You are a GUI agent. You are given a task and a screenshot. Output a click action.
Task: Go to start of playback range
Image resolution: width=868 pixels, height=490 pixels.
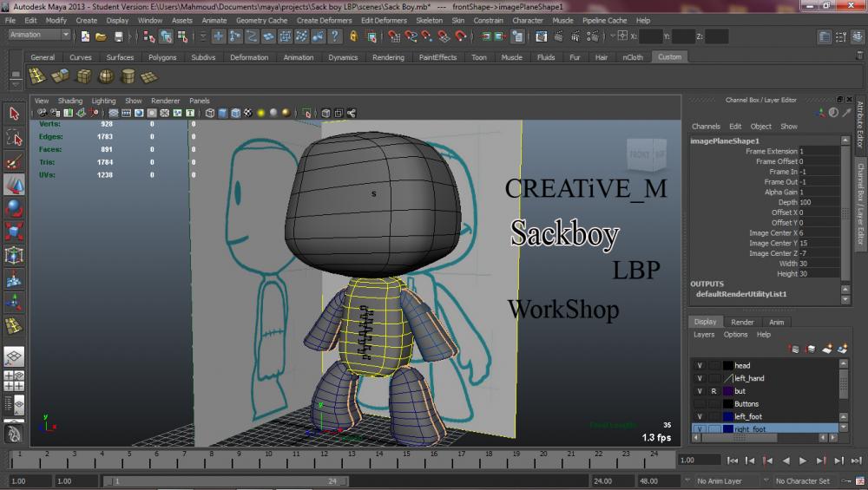point(732,461)
